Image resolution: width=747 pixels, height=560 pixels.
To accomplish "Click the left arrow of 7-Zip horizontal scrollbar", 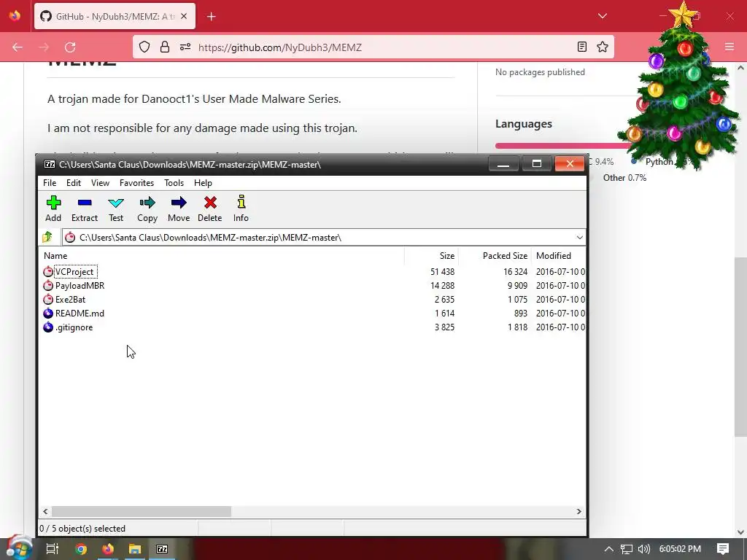I will click(x=45, y=511).
